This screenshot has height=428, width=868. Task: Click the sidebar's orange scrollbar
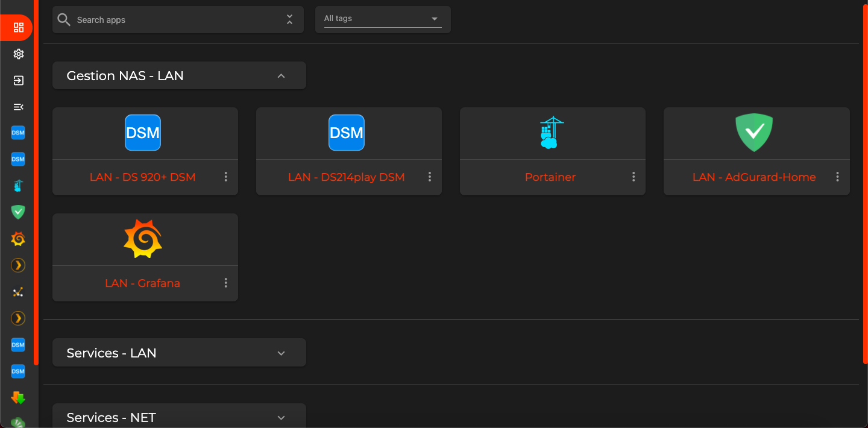36,182
